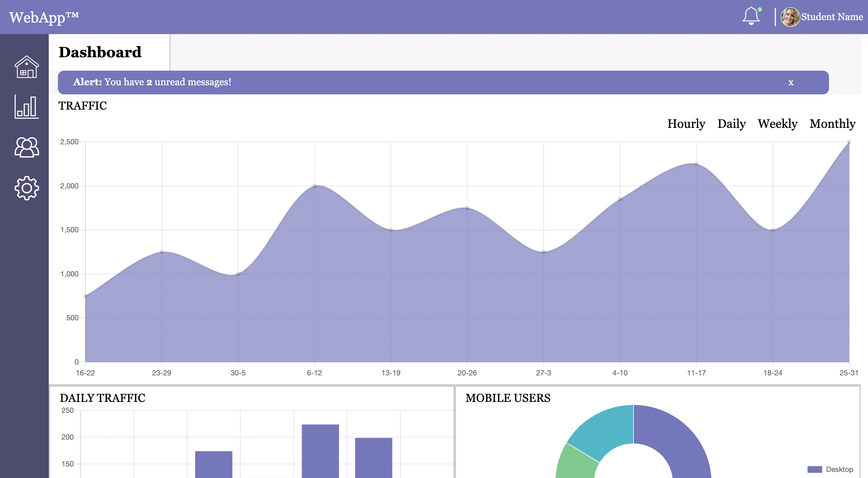Click the 25-31 peak data point
Viewport: 868px width, 478px height.
[x=849, y=142]
